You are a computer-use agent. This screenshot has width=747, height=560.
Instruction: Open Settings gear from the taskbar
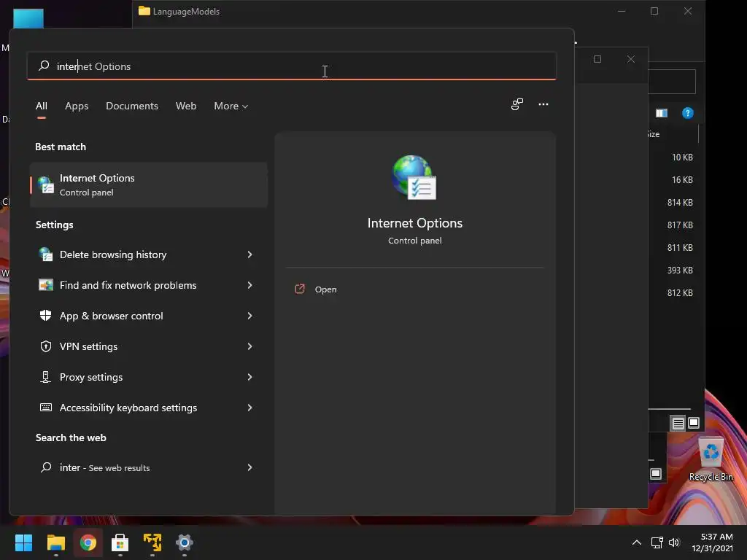[185, 542]
